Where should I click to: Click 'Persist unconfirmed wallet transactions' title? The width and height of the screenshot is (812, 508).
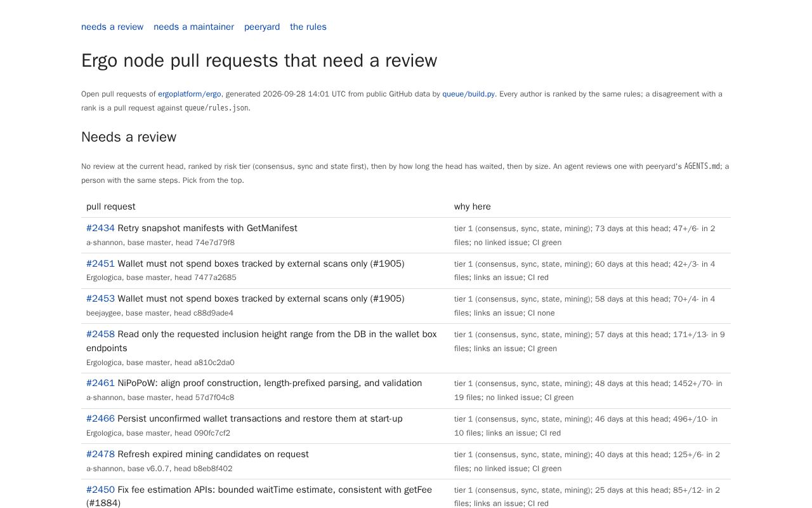coord(260,418)
